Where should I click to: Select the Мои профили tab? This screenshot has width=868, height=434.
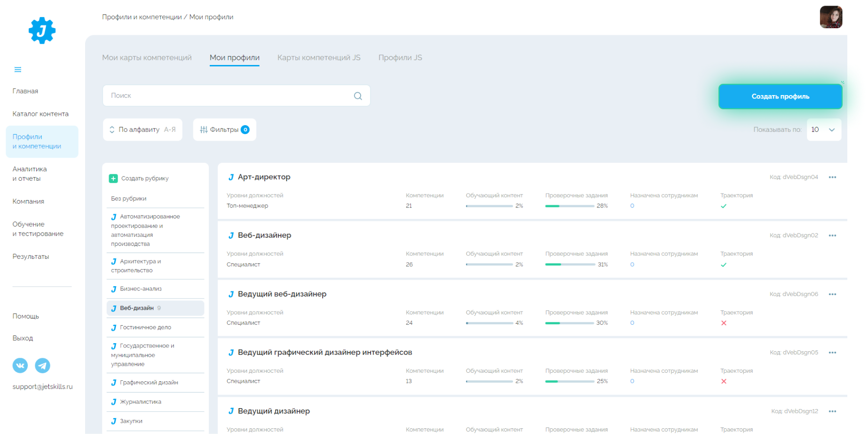(235, 57)
